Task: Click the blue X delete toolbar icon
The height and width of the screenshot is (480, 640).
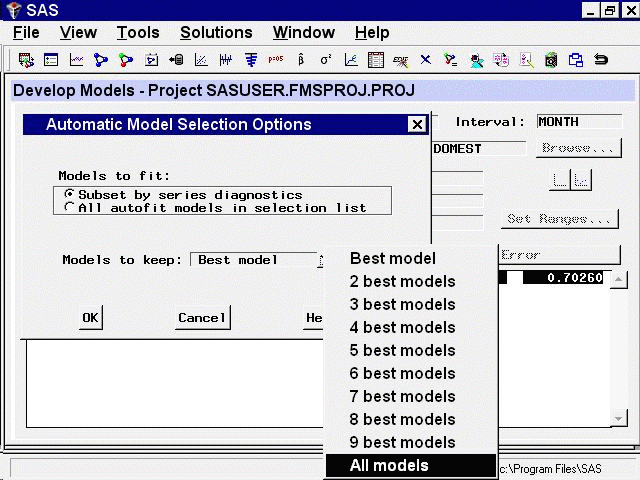Action: click(x=426, y=60)
